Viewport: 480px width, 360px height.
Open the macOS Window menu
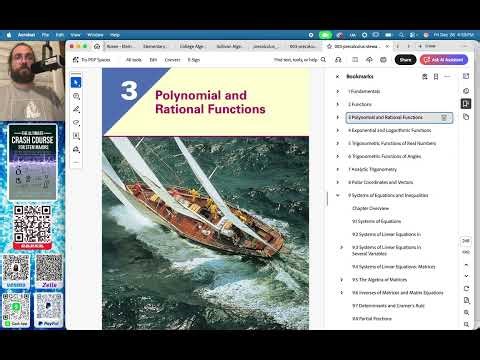point(95,35)
